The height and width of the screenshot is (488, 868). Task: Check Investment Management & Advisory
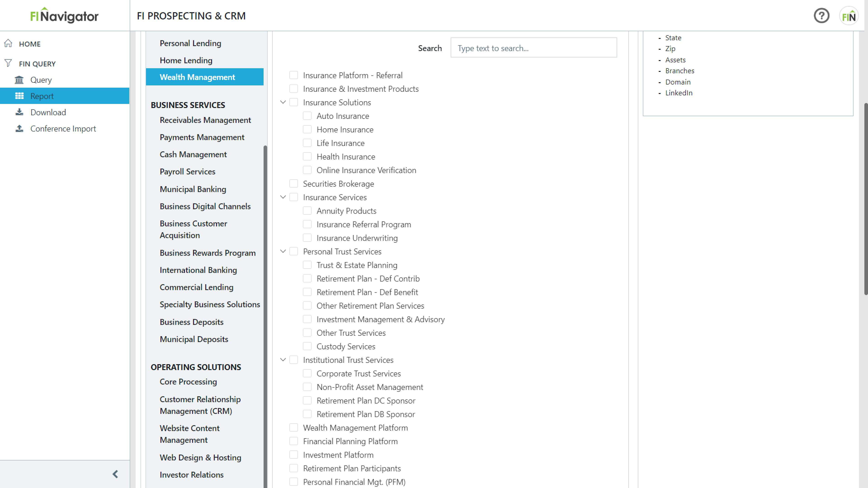[x=307, y=319]
